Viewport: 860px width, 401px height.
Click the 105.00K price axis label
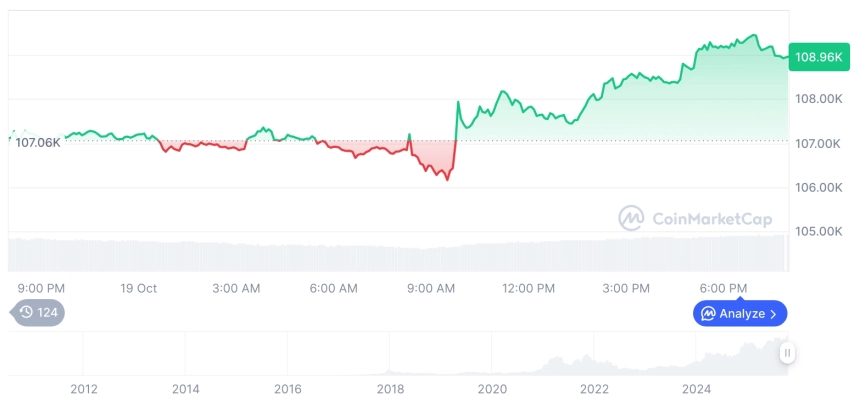coord(818,232)
